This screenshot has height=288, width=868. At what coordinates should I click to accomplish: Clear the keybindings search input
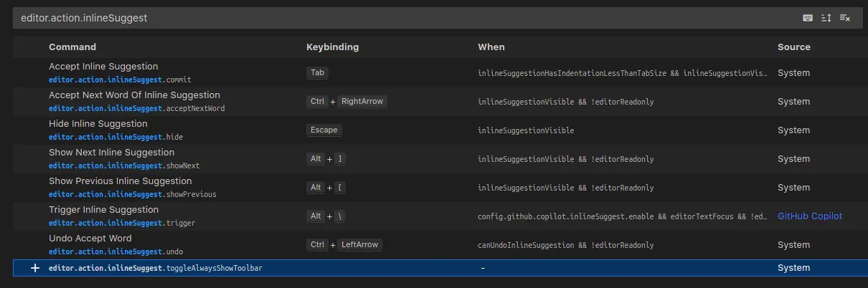pos(845,18)
